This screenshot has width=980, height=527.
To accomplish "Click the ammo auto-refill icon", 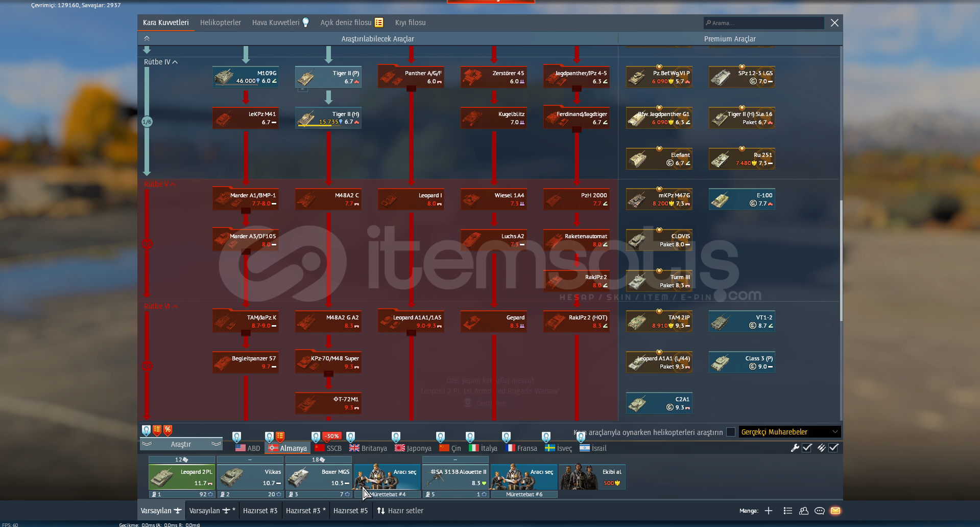I will [x=821, y=448].
